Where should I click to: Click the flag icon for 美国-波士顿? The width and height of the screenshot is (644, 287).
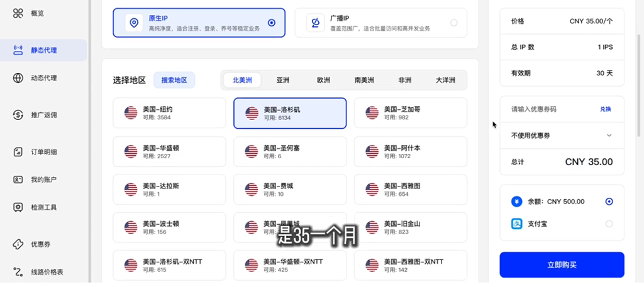click(x=131, y=227)
